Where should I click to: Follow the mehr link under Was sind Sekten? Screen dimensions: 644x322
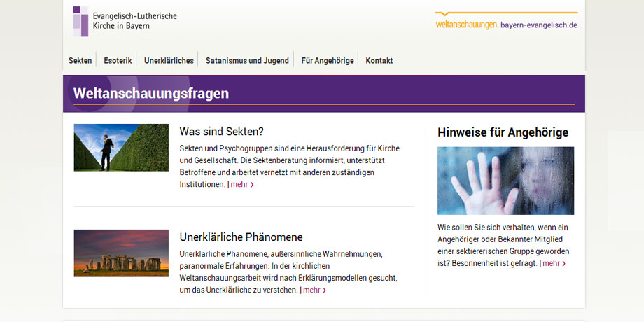click(x=242, y=184)
